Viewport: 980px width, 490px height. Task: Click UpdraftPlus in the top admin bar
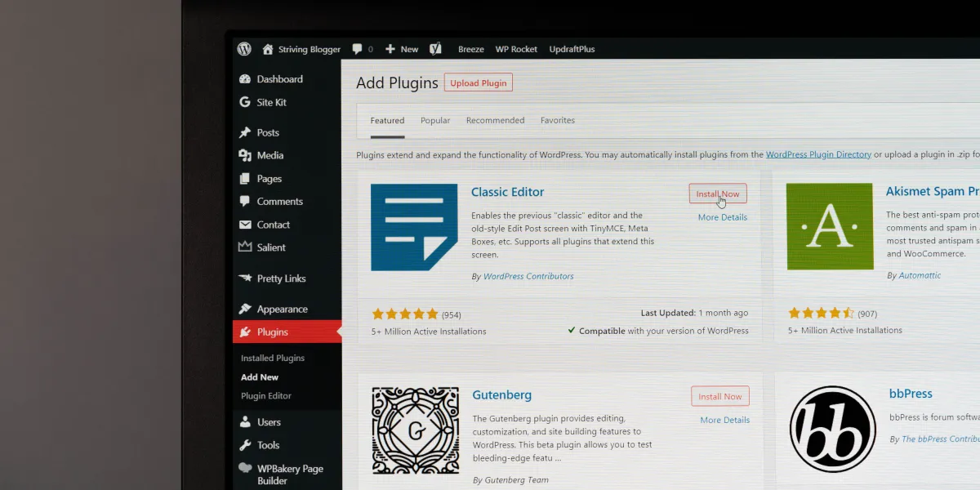[572, 49]
